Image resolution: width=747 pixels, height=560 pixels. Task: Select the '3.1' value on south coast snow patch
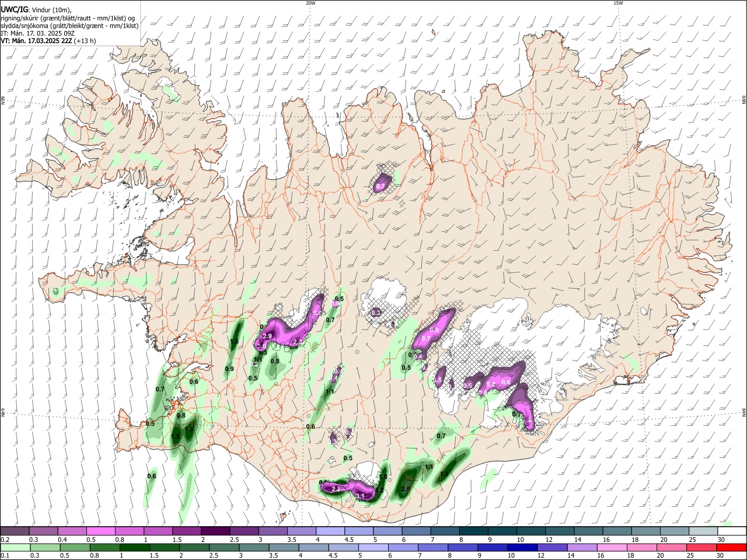360,496
